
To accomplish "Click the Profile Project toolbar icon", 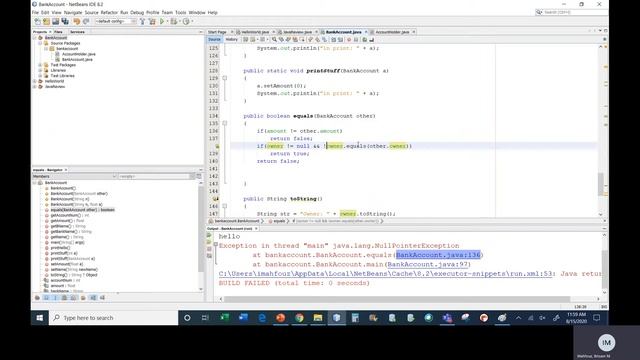I will click(186, 21).
